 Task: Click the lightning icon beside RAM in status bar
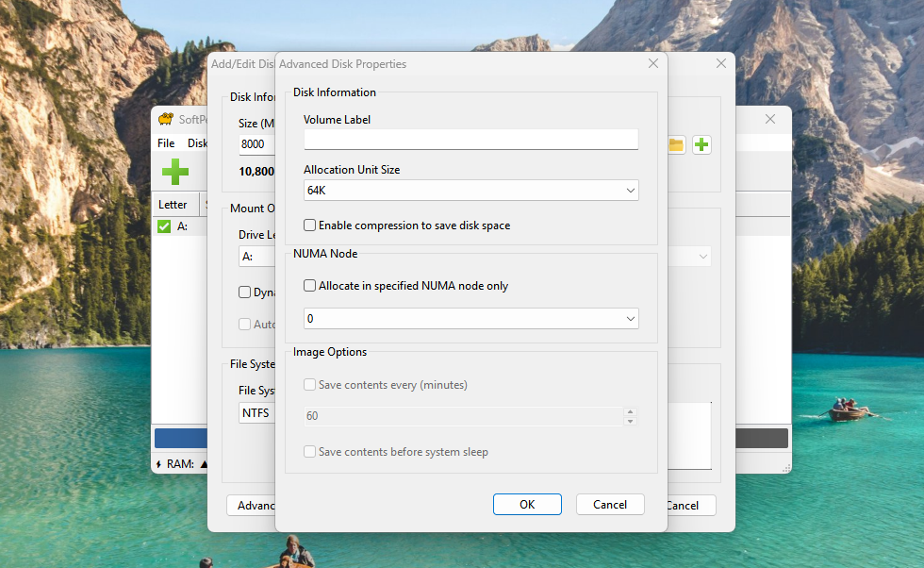(x=158, y=463)
